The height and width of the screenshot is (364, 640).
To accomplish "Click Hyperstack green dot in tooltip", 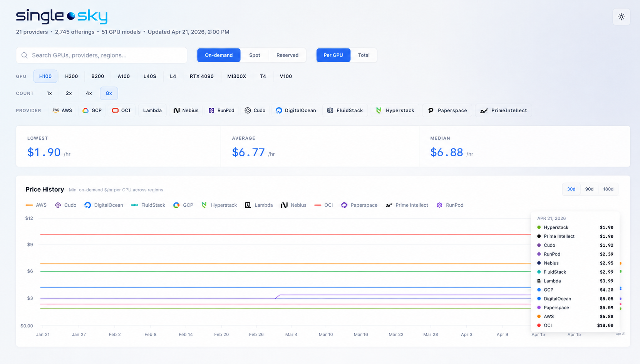I will 539,227.
